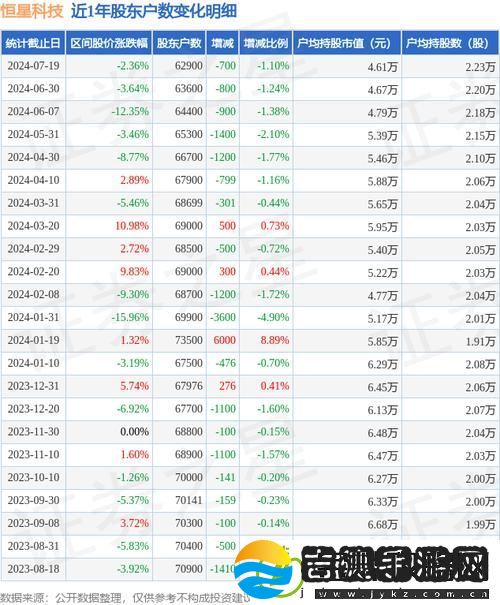
Task: Click shareholder count 73500
Action: pos(189,340)
